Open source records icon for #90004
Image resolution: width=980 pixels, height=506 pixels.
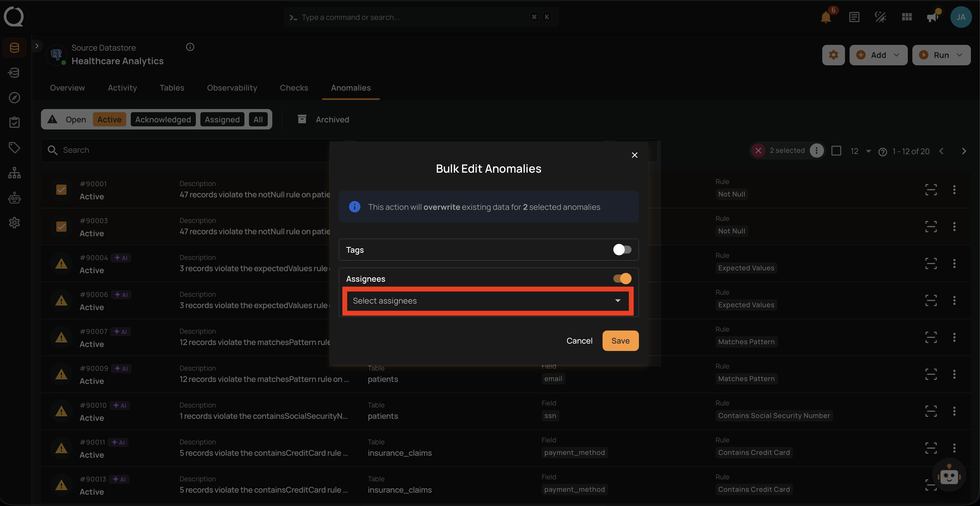(x=931, y=264)
